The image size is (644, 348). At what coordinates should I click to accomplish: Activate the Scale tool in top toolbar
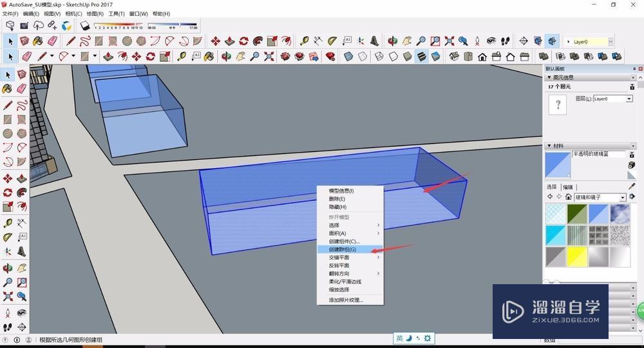click(x=272, y=41)
